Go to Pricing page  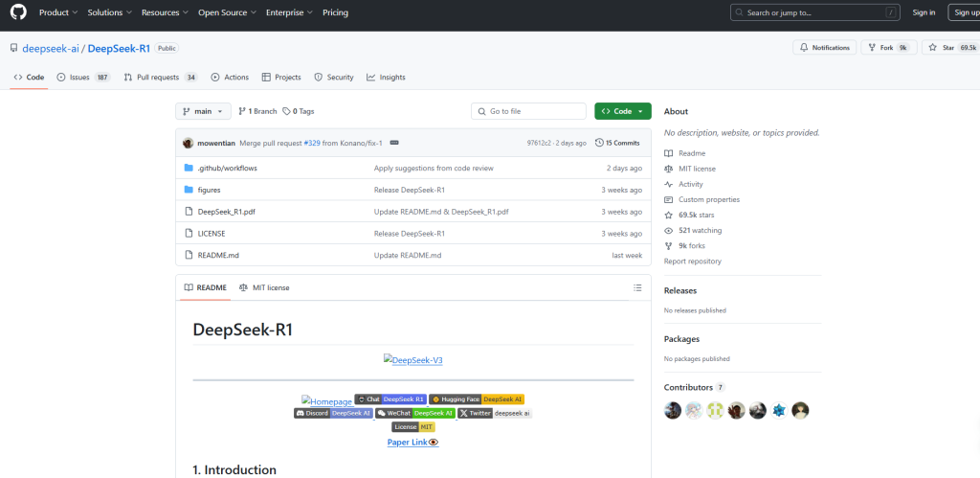(336, 12)
